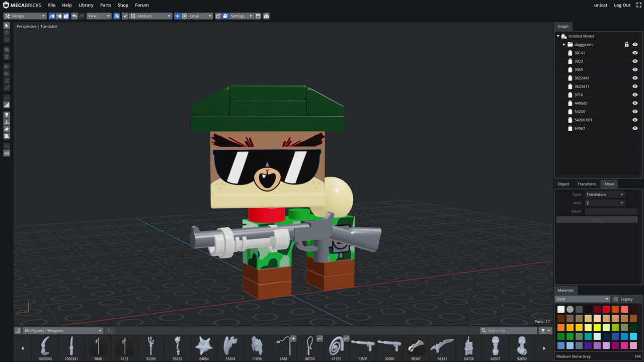The width and height of the screenshot is (644, 362).
Task: Hide part 3023 in graph
Action: pyautogui.click(x=635, y=61)
